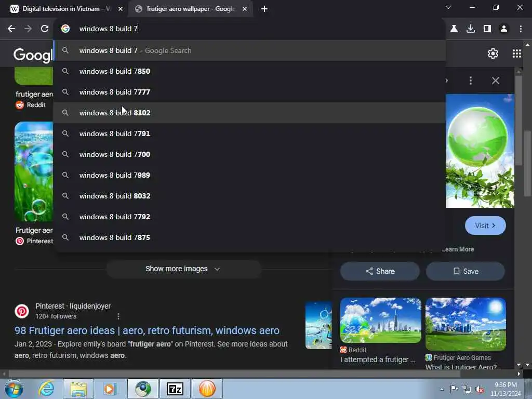The height and width of the screenshot is (399, 532).
Task: Launch Internet Explorer from taskbar
Action: click(x=46, y=389)
